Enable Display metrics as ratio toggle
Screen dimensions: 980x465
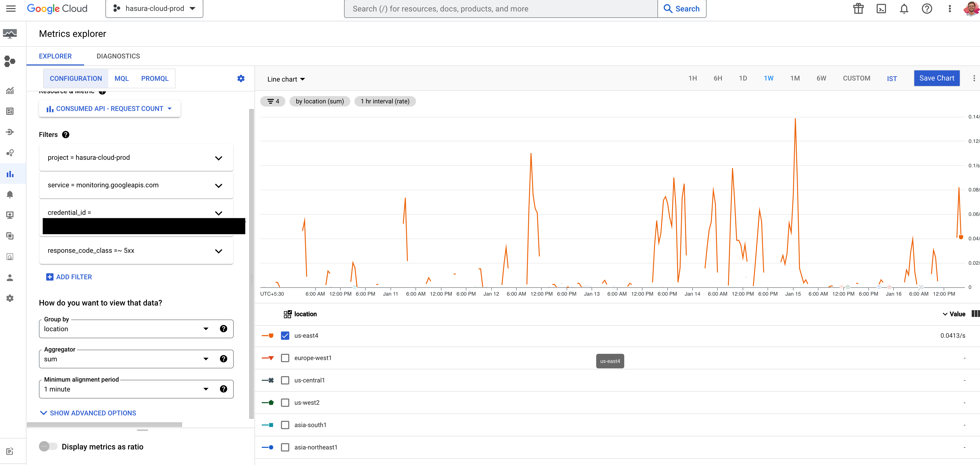48,446
